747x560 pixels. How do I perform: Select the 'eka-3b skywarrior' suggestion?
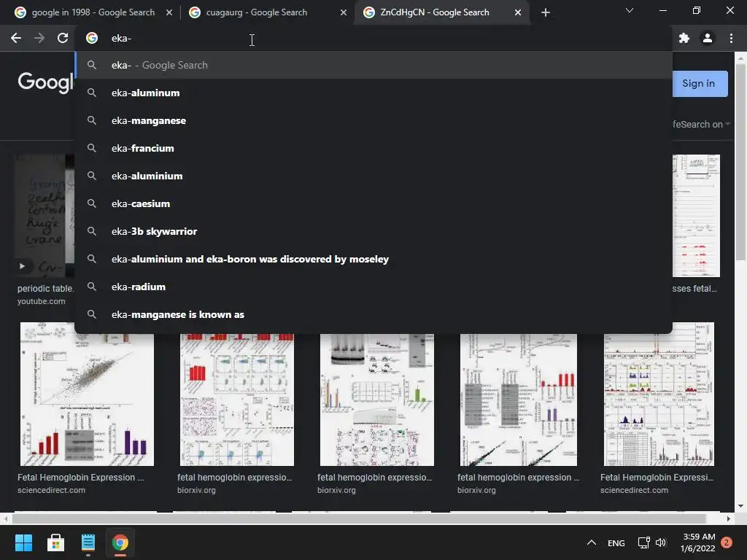373,231
